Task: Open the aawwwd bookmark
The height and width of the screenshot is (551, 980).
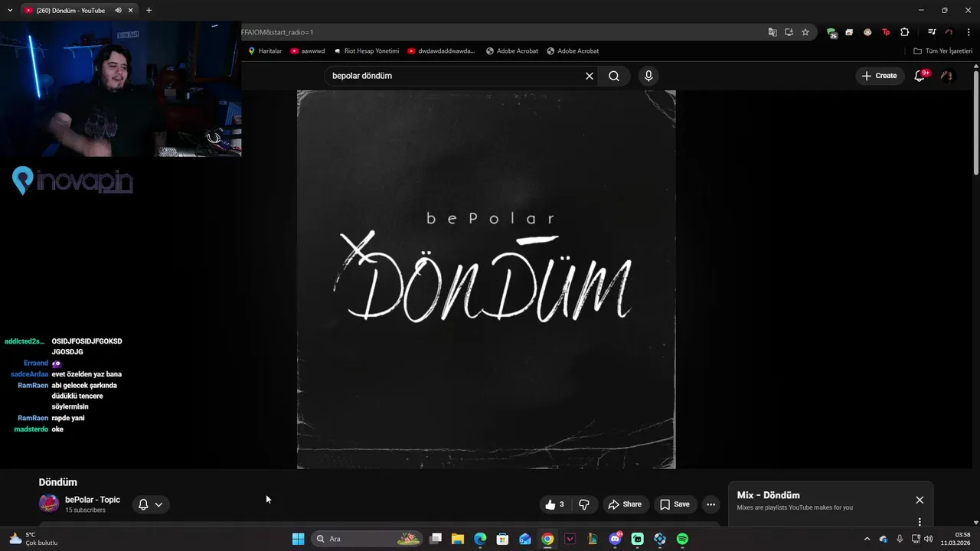Action: [x=308, y=51]
